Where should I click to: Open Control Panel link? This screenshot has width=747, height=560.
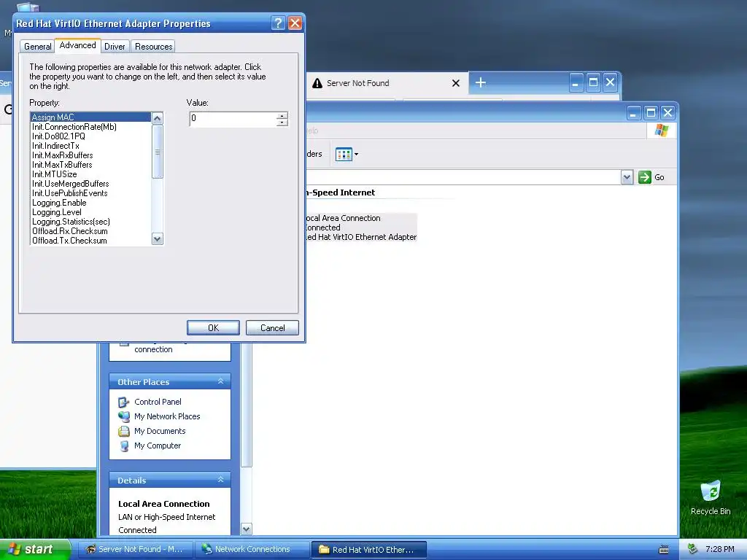[158, 402]
